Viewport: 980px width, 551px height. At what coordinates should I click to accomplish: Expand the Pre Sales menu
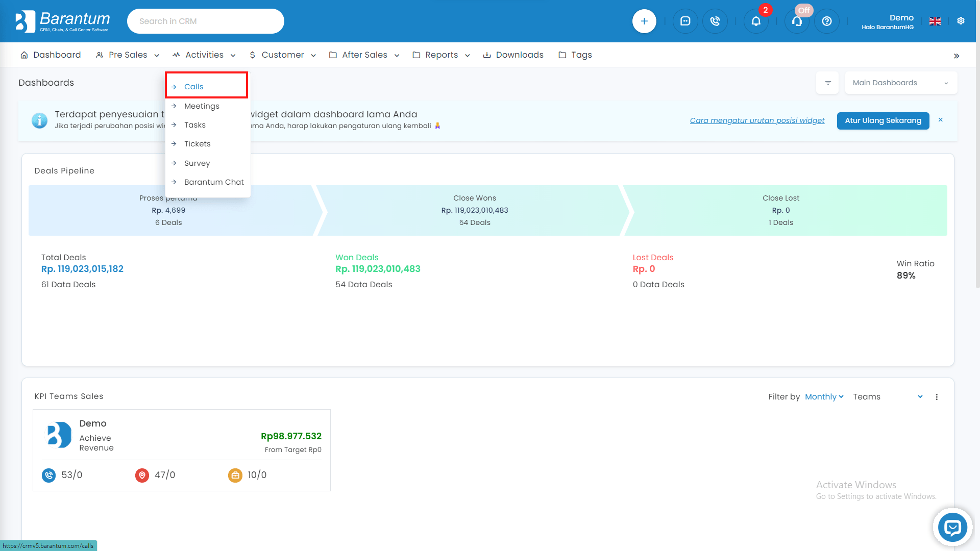(x=128, y=55)
